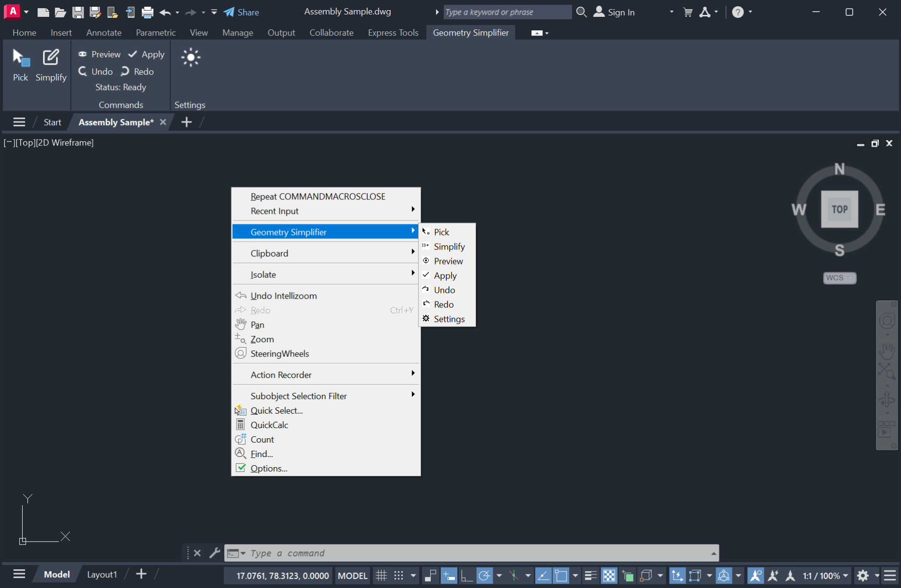The image size is (901, 588).
Task: Expand the Action Recorder submenu
Action: click(x=326, y=375)
